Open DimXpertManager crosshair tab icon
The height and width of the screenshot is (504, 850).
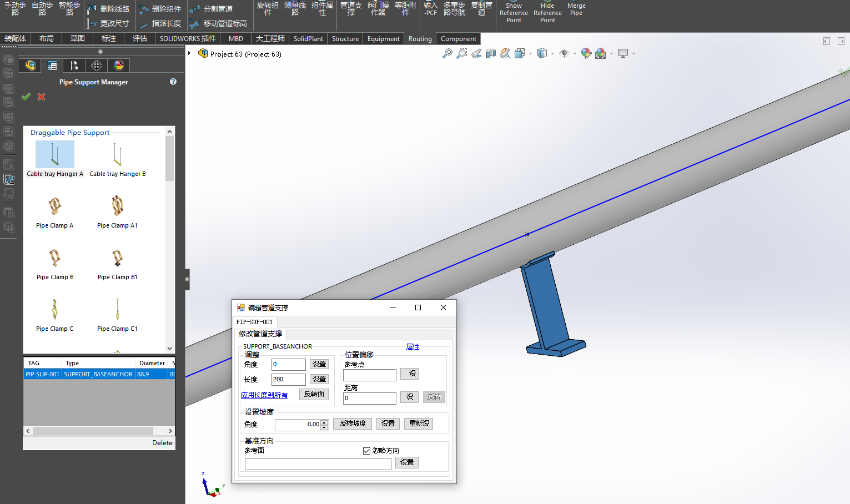[97, 65]
